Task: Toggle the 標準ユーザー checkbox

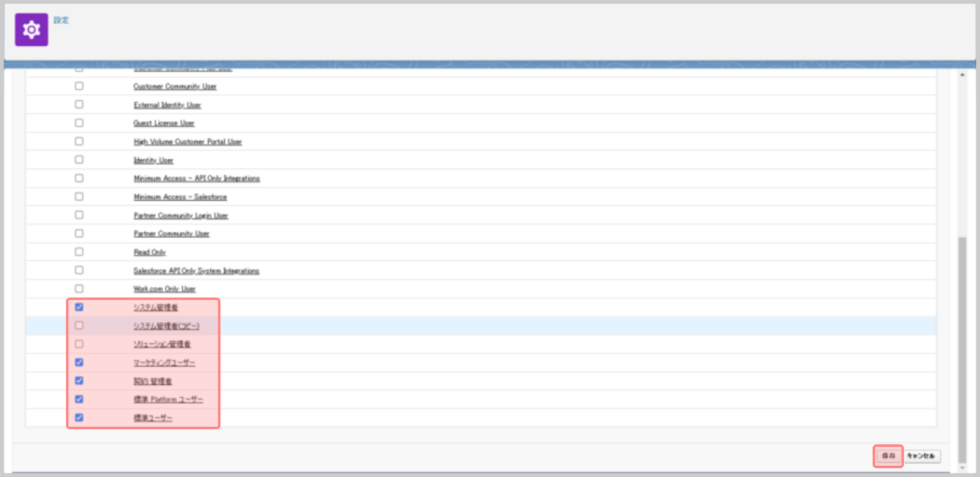Action: click(79, 417)
